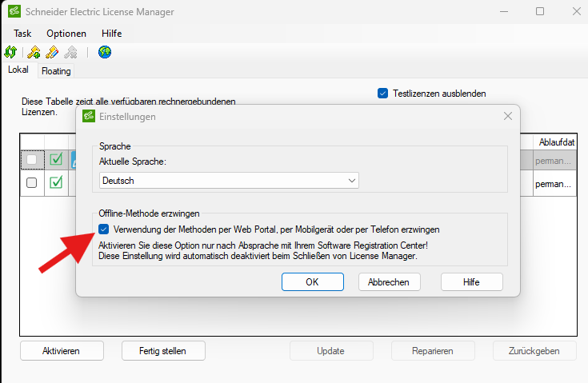Maximize the License Manager window
The width and height of the screenshot is (588, 383).
pyautogui.click(x=540, y=11)
